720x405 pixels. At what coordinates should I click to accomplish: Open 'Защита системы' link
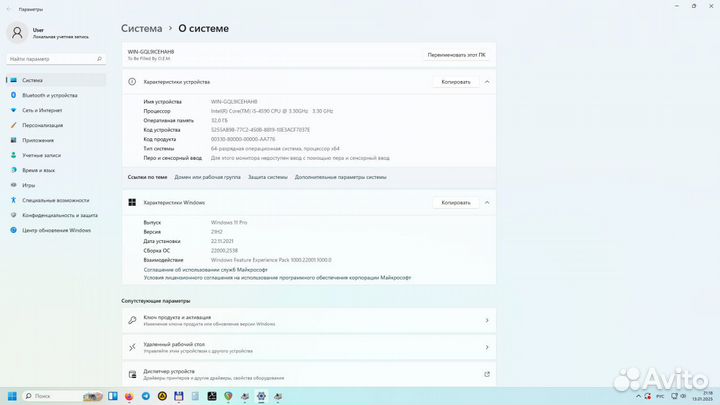268,177
